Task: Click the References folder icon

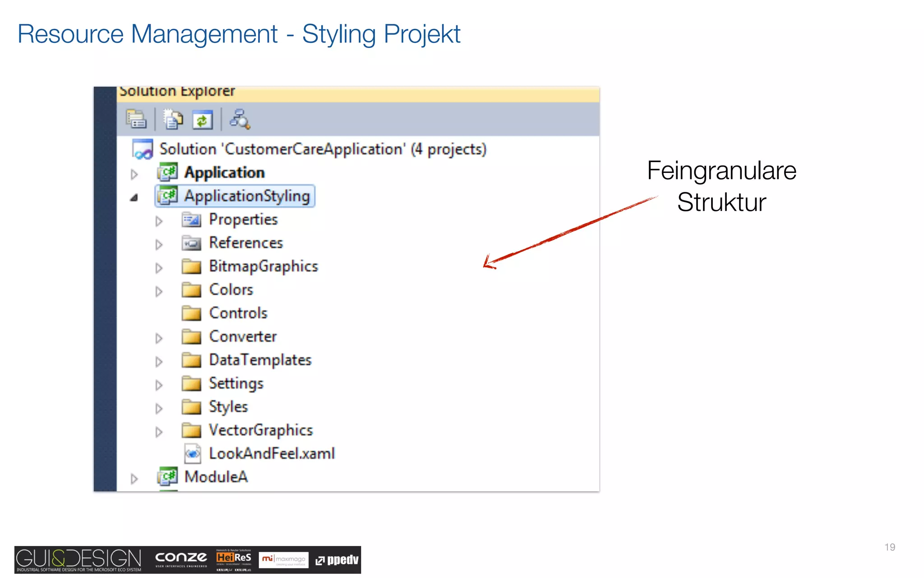Action: point(191,243)
